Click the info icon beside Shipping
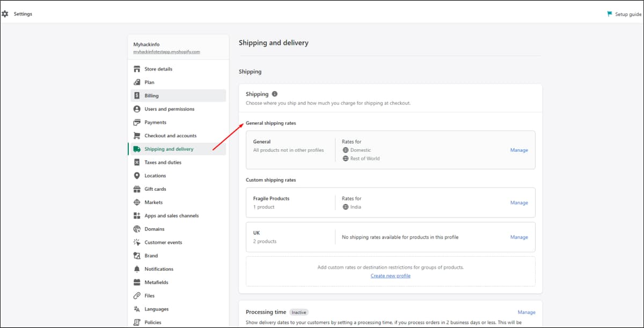 coord(275,94)
